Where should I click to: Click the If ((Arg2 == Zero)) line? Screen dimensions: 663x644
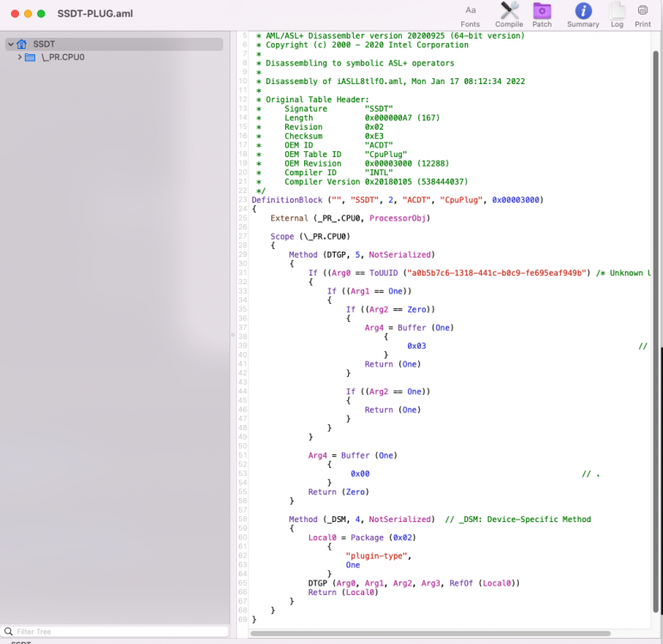[390, 309]
